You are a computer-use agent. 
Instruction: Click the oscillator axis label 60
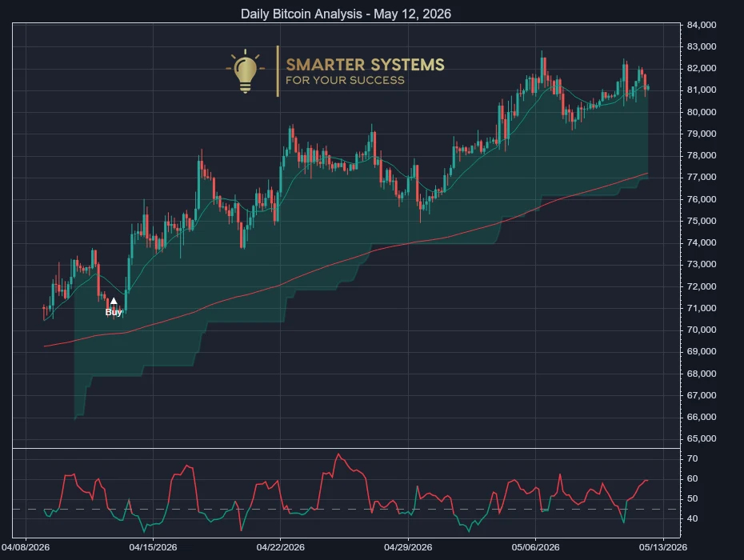click(x=692, y=478)
